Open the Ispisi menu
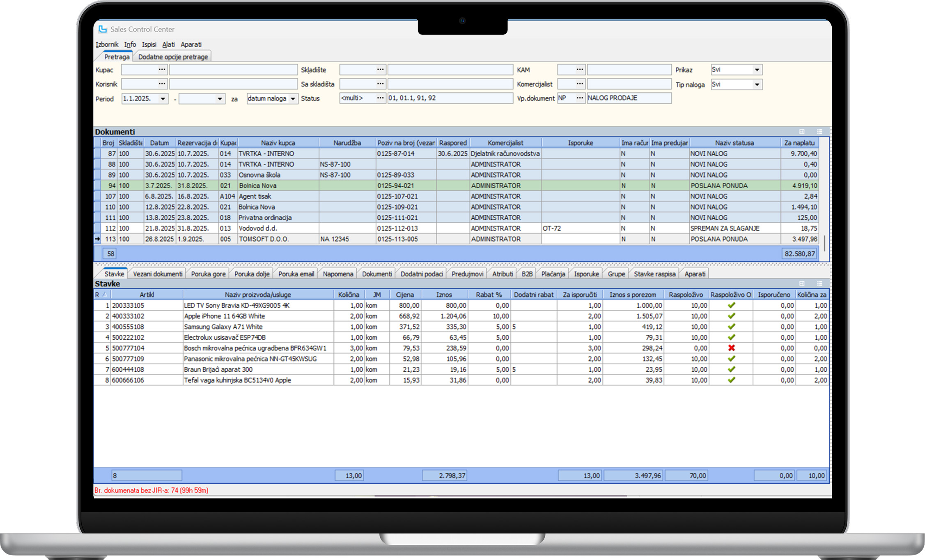925x560 pixels. click(149, 44)
